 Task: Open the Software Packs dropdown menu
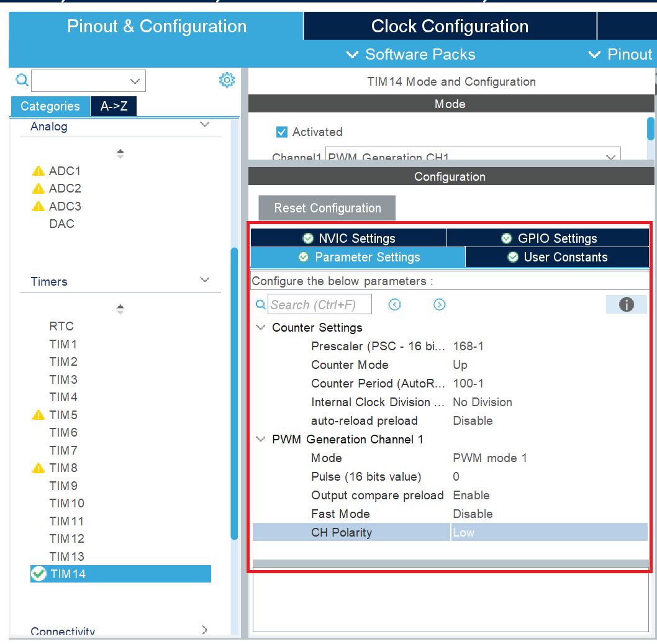[x=411, y=55]
